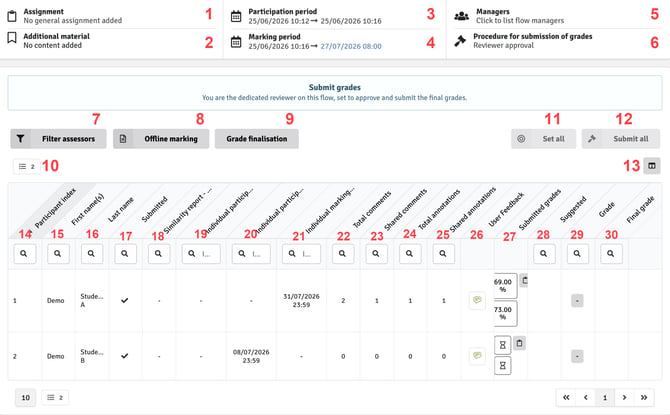Click the Suggested column search field

coord(544,254)
